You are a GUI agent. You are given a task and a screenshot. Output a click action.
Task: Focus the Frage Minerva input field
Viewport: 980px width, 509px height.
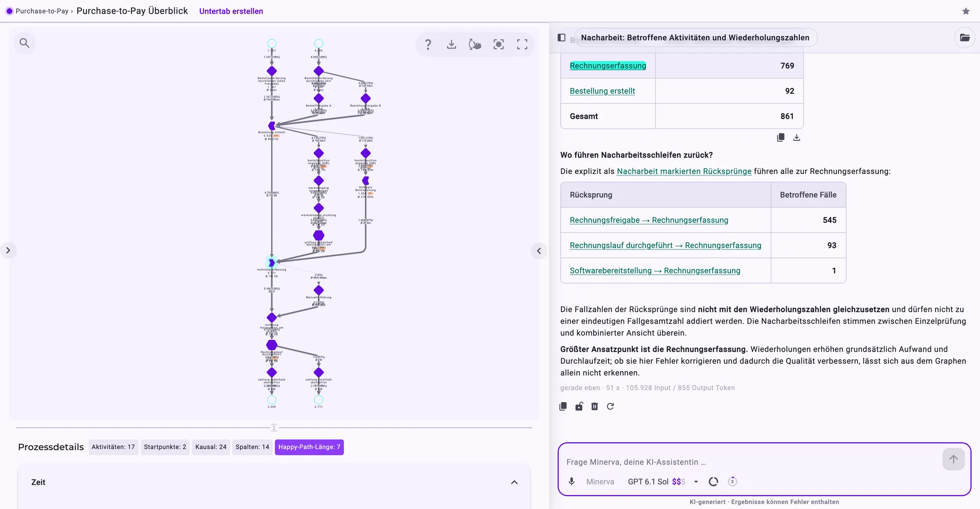(752, 462)
